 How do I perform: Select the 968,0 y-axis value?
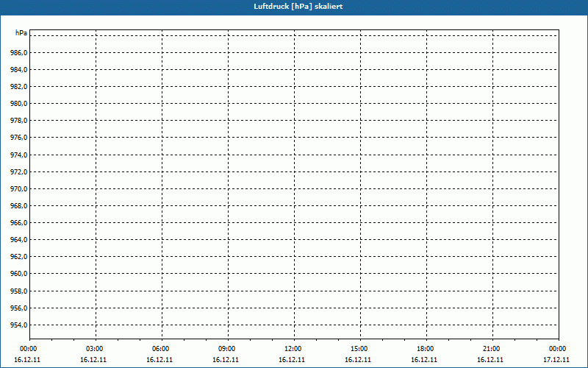click(x=19, y=205)
